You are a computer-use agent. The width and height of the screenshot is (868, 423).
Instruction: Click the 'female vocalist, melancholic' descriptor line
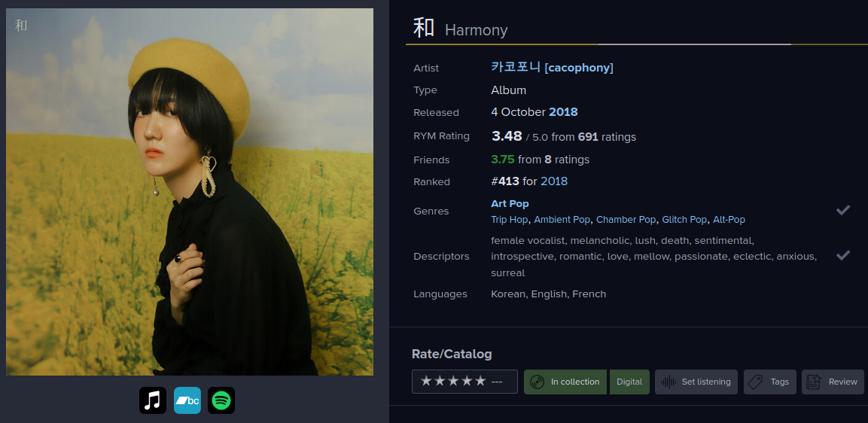point(623,240)
